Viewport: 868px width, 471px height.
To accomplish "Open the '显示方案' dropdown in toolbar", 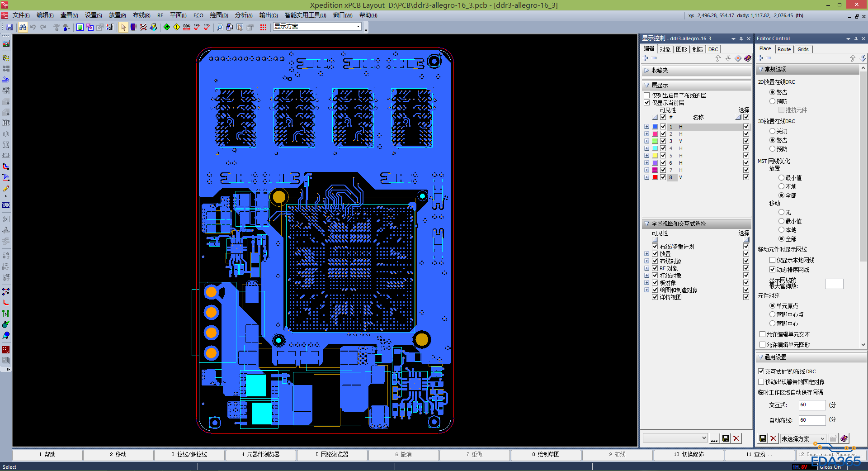I will (359, 27).
